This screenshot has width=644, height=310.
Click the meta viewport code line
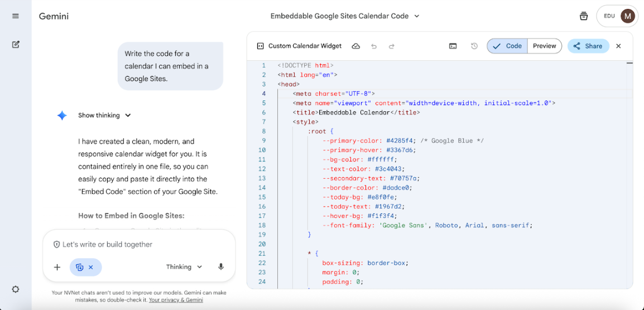click(x=424, y=103)
